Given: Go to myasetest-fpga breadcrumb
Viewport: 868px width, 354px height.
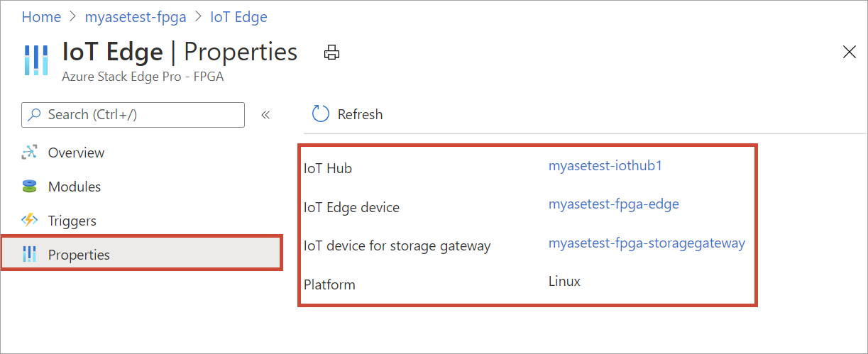Looking at the screenshot, I should (x=137, y=16).
